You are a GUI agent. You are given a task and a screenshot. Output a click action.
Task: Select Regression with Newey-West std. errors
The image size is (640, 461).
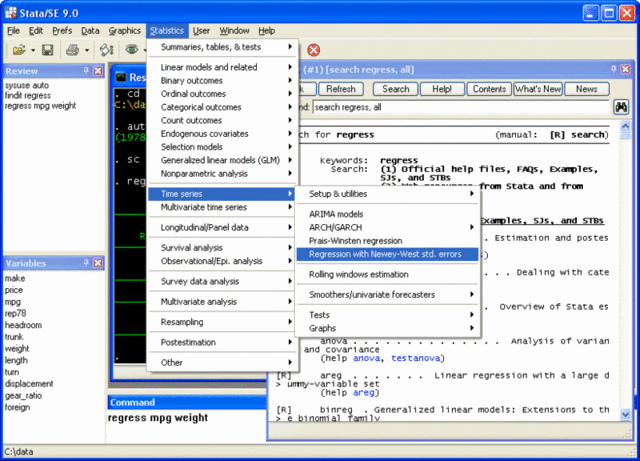(388, 254)
